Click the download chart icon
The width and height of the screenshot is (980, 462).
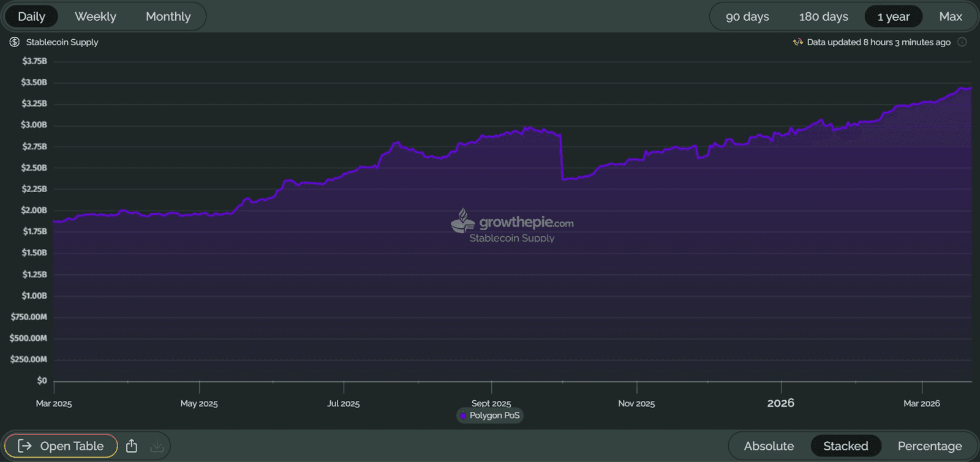tap(157, 446)
